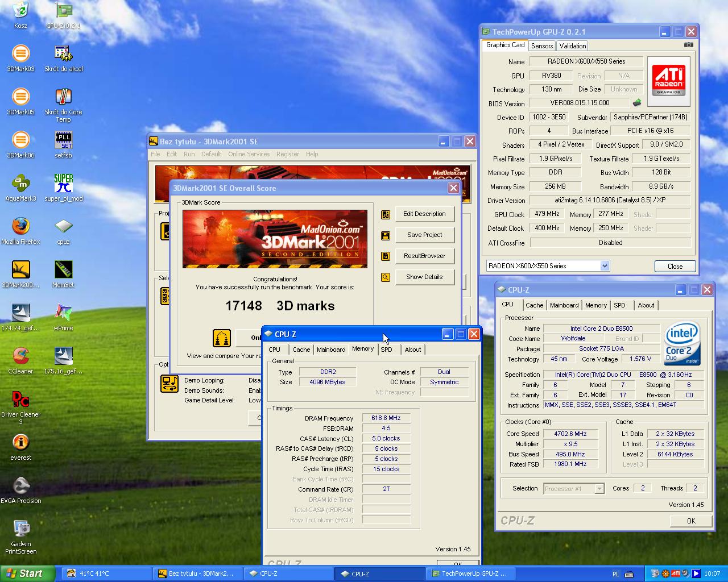This screenshot has height=582, width=728.
Task: Click the 41°C temperature taskbar item
Action: click(106, 573)
